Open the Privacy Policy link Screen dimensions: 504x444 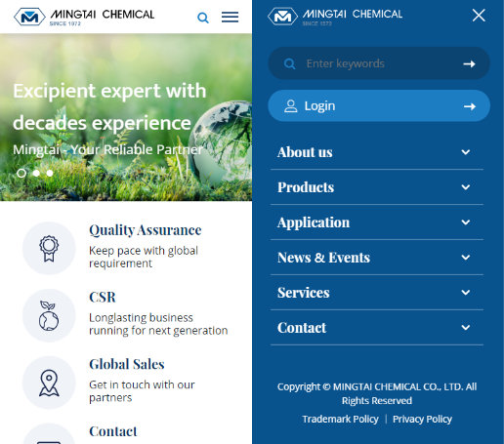(x=422, y=419)
